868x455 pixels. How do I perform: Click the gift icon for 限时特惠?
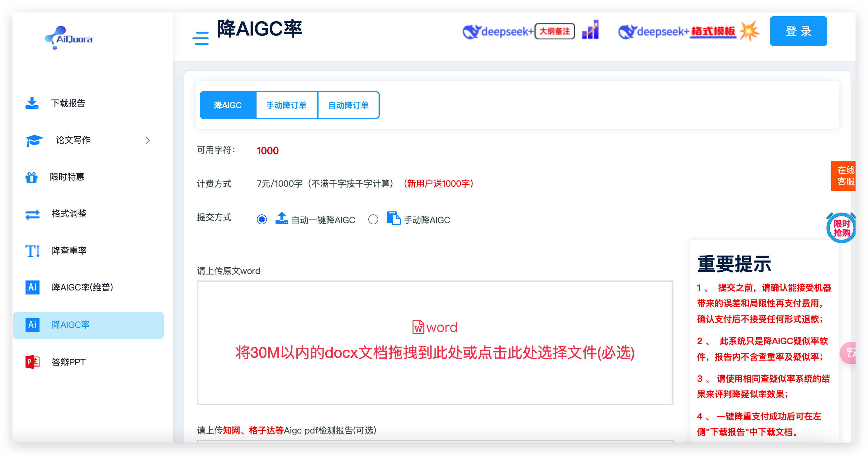(32, 177)
